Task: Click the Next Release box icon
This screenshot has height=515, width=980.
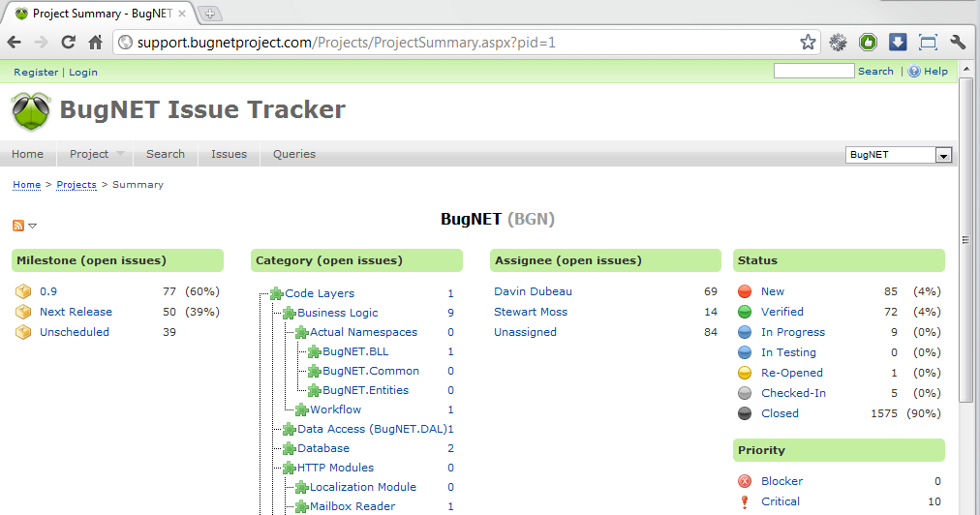Action: click(x=23, y=312)
